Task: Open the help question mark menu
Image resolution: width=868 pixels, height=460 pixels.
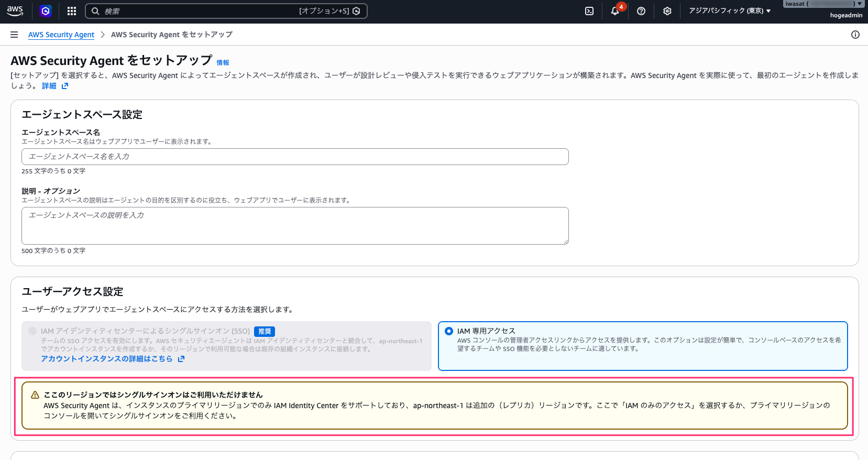Action: tap(641, 11)
